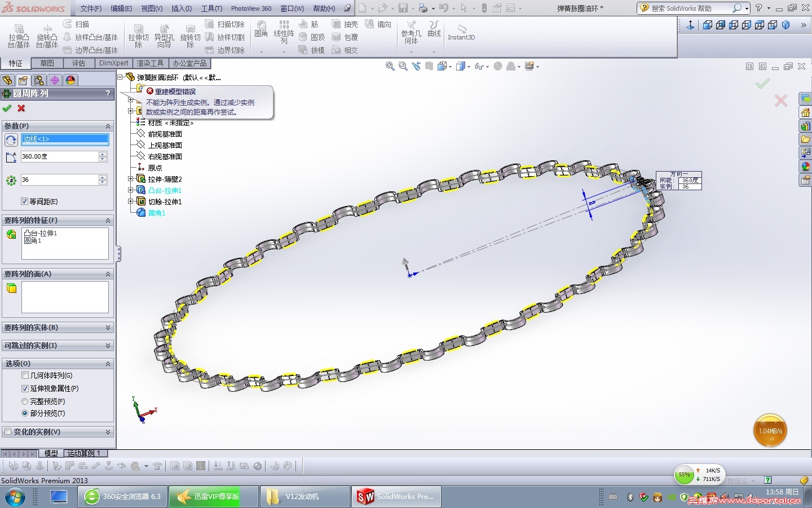
Task: Open 迅雷VIP尊享版 from the taskbar
Action: [x=214, y=497]
